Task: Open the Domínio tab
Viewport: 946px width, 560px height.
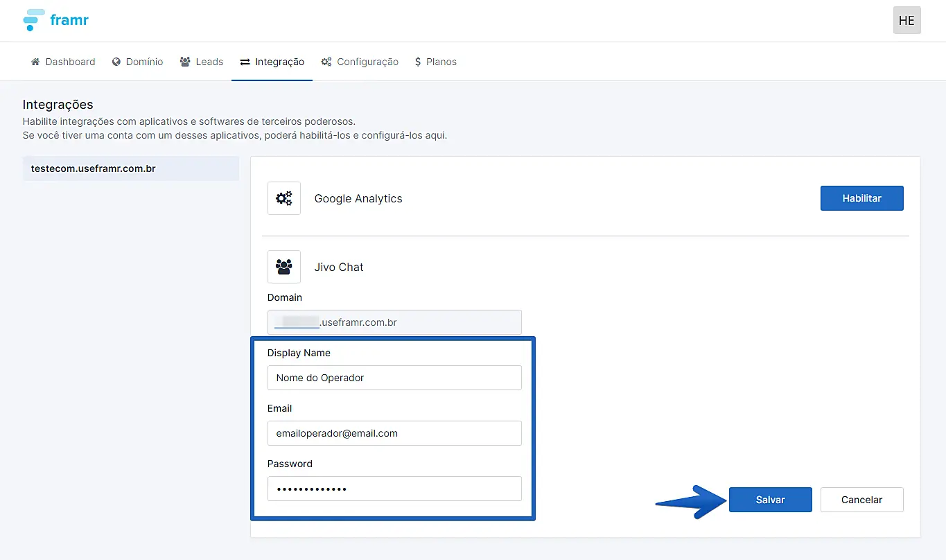Action: [137, 62]
